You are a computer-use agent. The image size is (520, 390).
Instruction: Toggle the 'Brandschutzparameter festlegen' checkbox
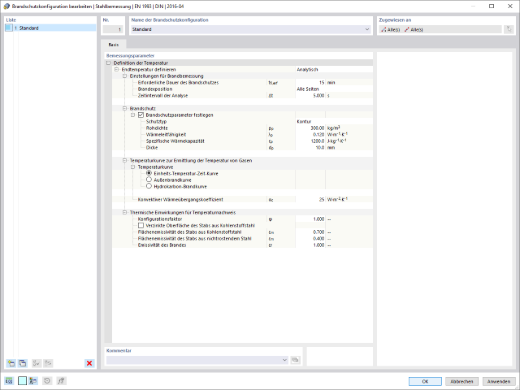(141, 115)
